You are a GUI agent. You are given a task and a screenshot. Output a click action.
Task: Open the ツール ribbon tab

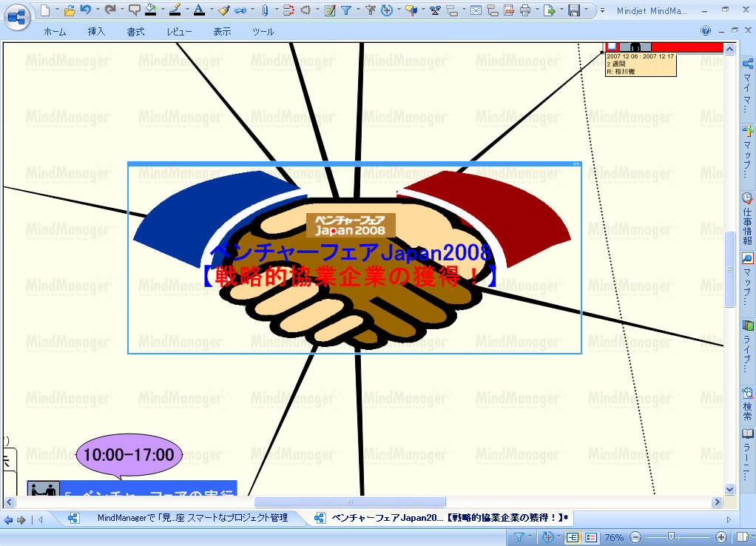[263, 32]
